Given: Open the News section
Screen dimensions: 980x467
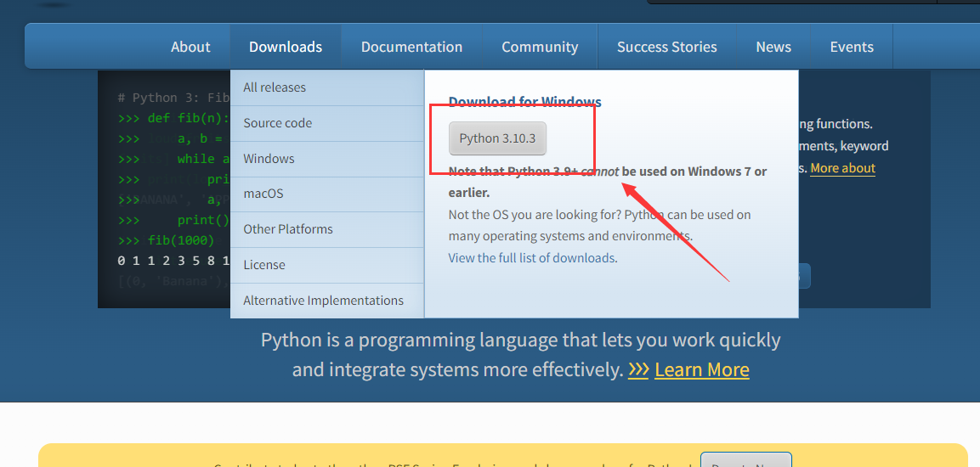Looking at the screenshot, I should tap(773, 47).
